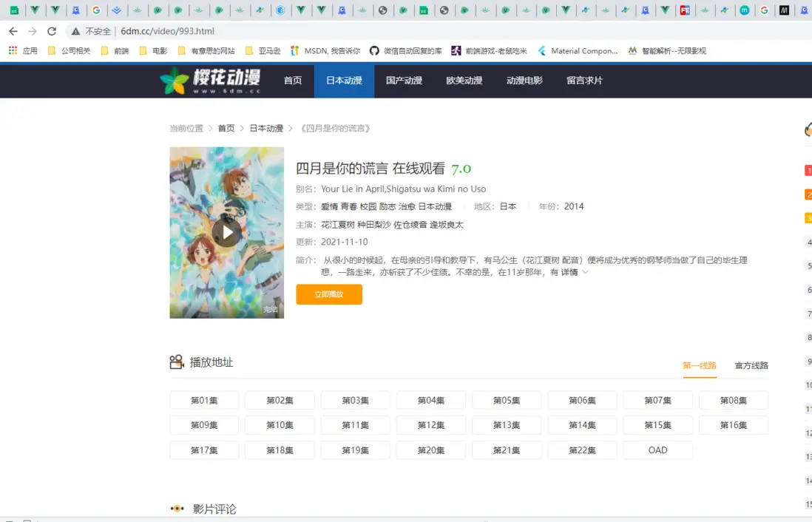Viewport: 812px width, 522px height.
Task: Click the browser address bar
Action: (222, 30)
